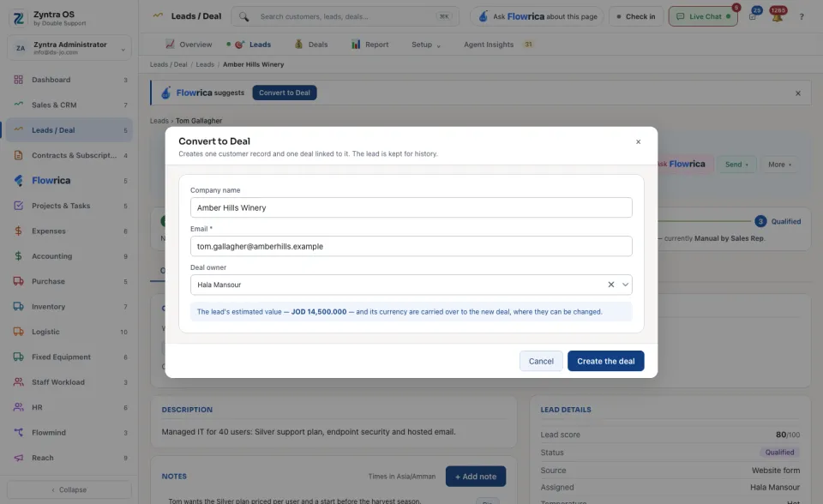This screenshot has height=504, width=823.
Task: Open the notifications bell icon
Action: [778, 16]
